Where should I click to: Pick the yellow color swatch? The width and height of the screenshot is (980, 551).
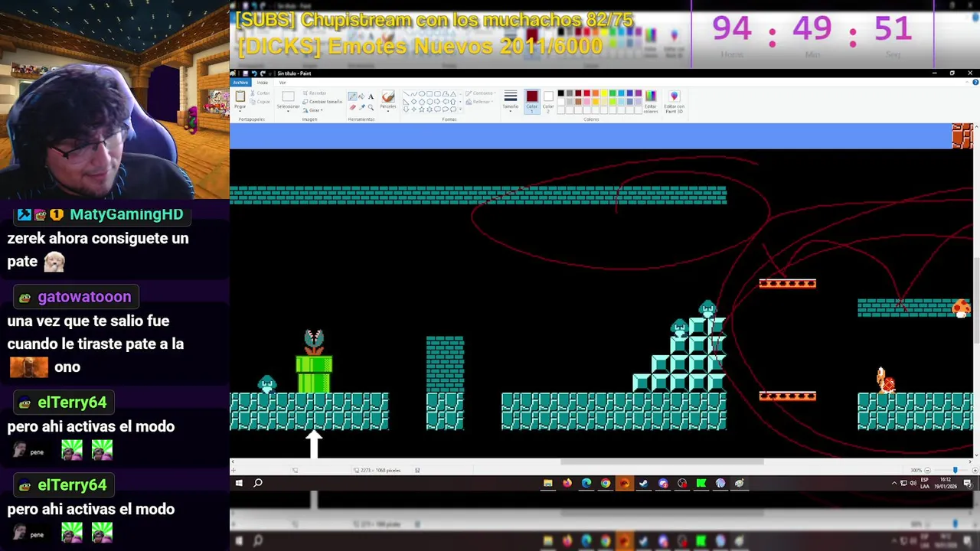(604, 93)
